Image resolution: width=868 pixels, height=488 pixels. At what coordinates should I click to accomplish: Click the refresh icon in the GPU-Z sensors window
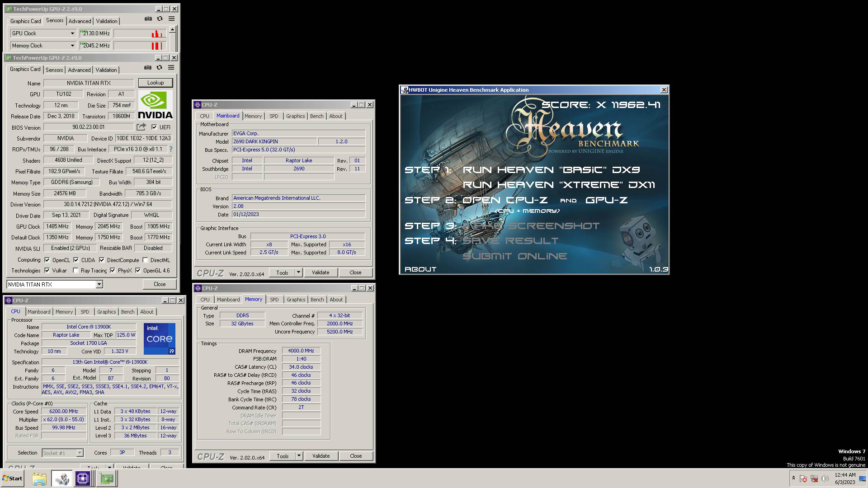pyautogui.click(x=160, y=19)
